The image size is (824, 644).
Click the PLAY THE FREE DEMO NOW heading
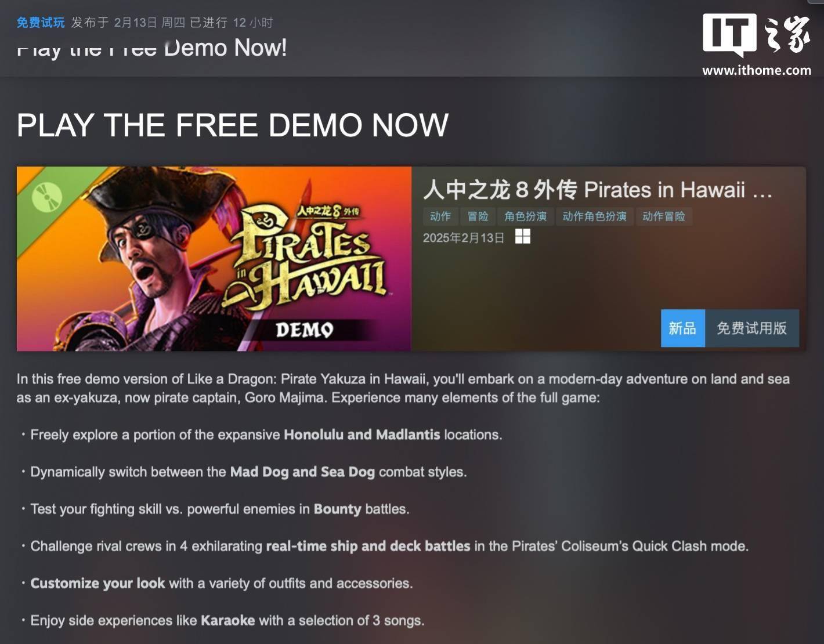click(233, 125)
